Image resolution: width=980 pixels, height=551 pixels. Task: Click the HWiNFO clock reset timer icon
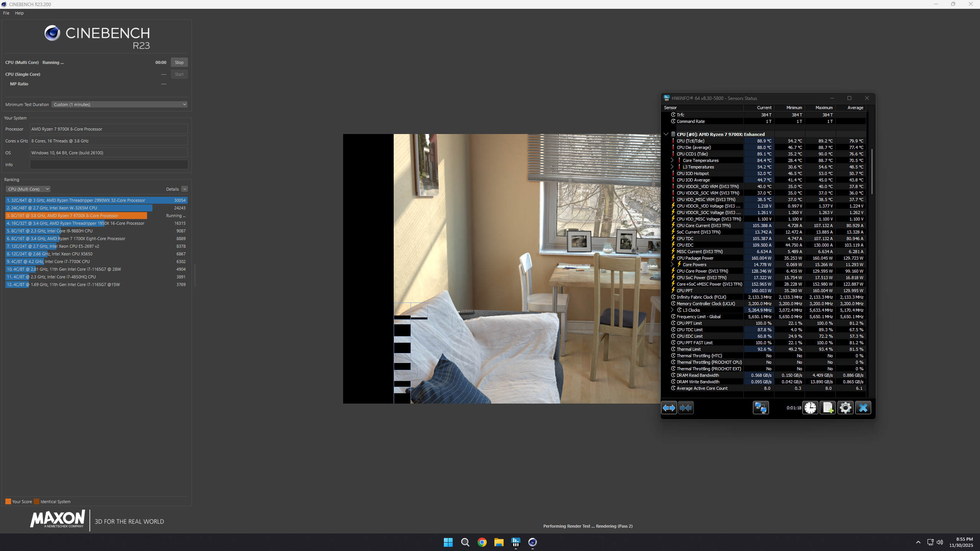810,408
